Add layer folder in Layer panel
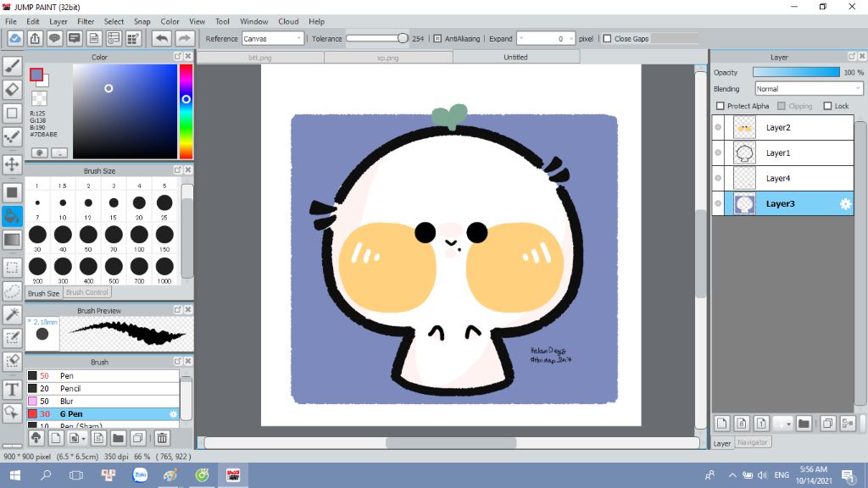The height and width of the screenshot is (488, 868). [x=804, y=424]
